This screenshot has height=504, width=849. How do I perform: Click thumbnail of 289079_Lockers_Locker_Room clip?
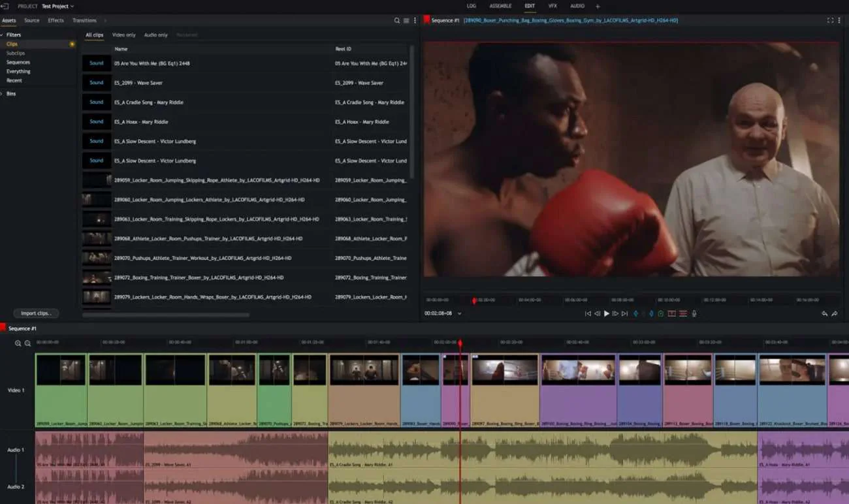(x=97, y=297)
